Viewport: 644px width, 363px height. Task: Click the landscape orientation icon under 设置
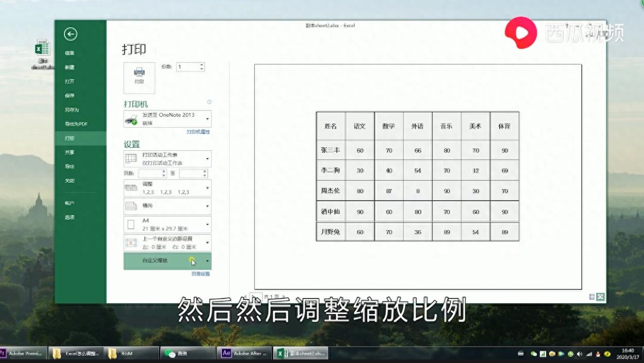(x=134, y=205)
